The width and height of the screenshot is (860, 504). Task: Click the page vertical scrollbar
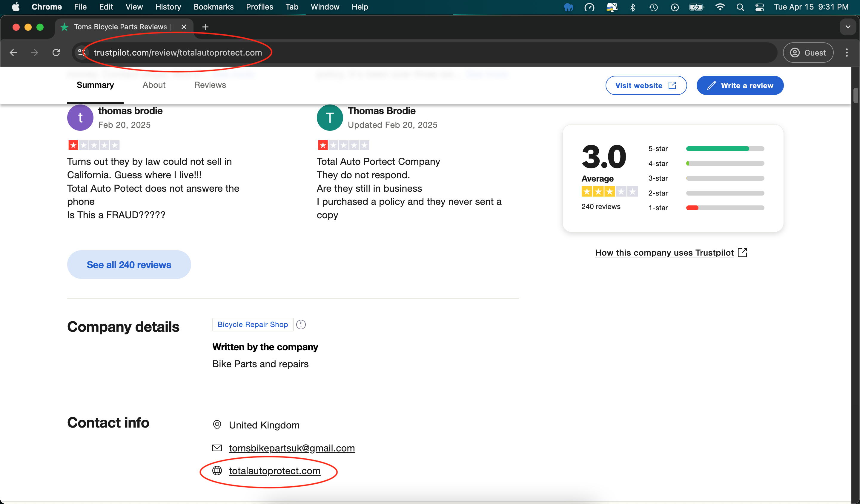point(855,96)
